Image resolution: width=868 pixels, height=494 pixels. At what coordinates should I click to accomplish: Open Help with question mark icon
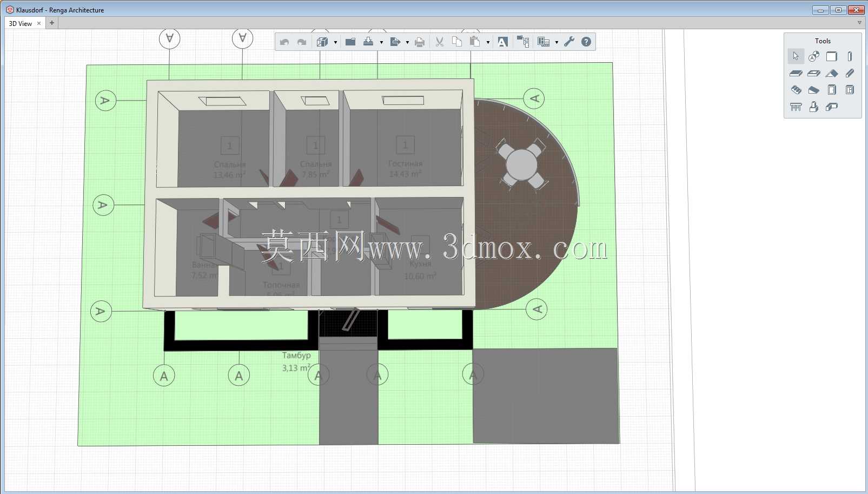(586, 42)
